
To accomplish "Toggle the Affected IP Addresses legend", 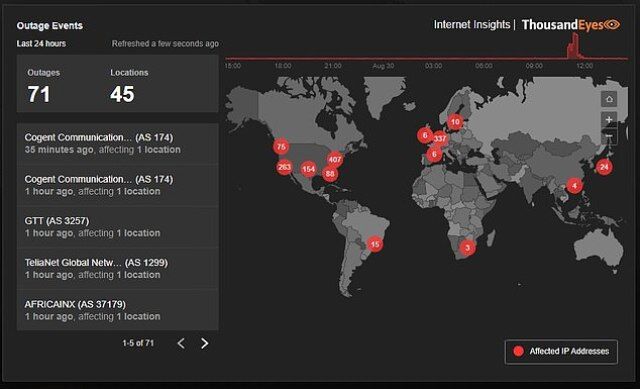I will [x=561, y=351].
